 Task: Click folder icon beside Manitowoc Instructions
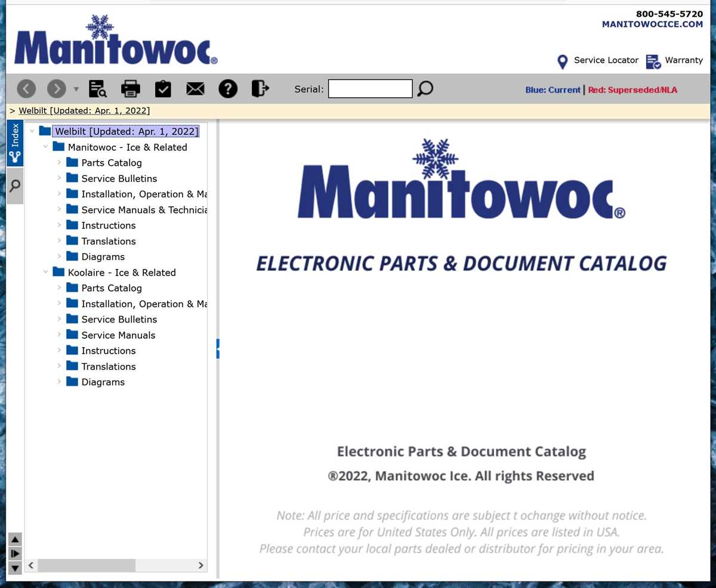tap(72, 224)
